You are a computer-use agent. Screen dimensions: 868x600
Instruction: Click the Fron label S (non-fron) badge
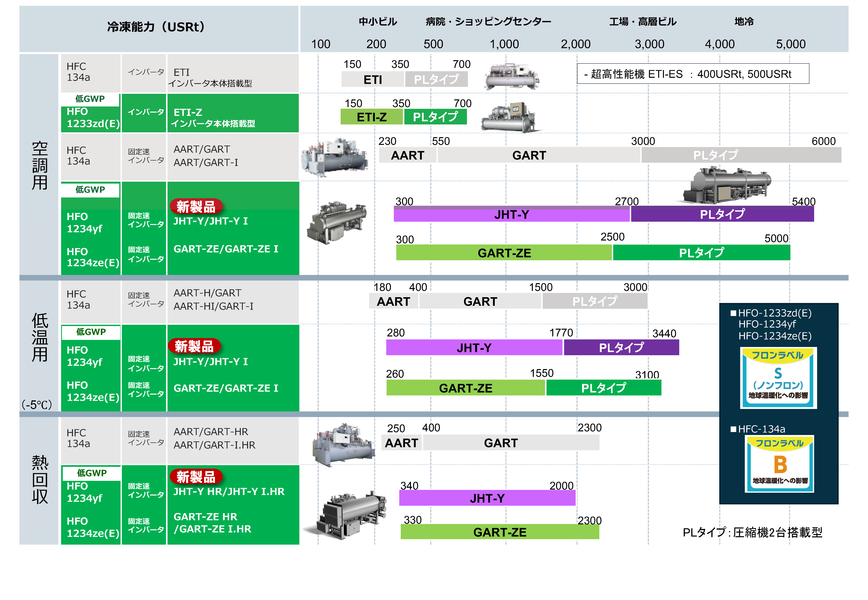coord(778,378)
